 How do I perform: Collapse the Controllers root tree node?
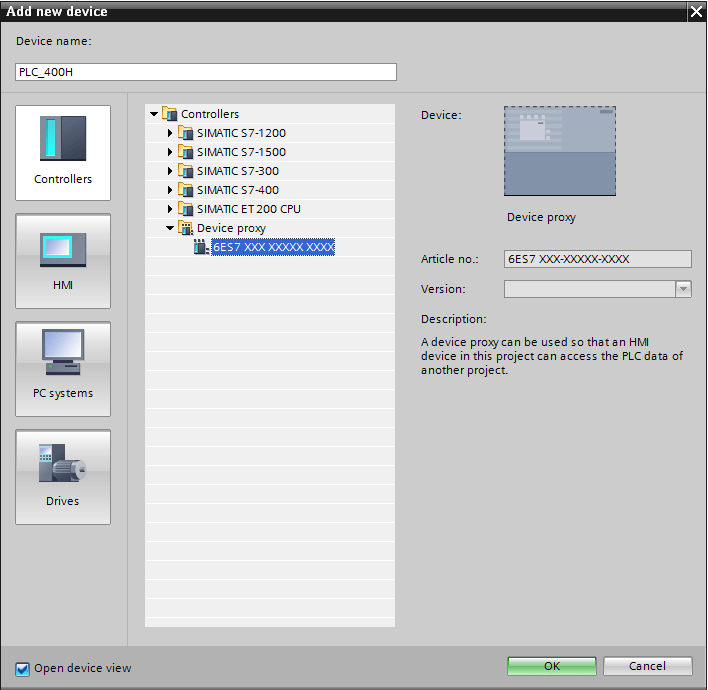pos(154,114)
